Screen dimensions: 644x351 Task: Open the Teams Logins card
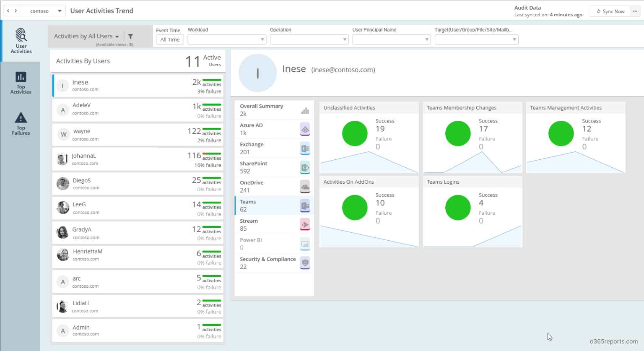point(473,211)
